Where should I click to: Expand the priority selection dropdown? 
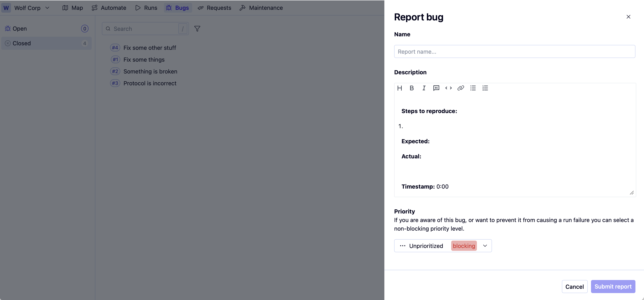click(x=485, y=246)
